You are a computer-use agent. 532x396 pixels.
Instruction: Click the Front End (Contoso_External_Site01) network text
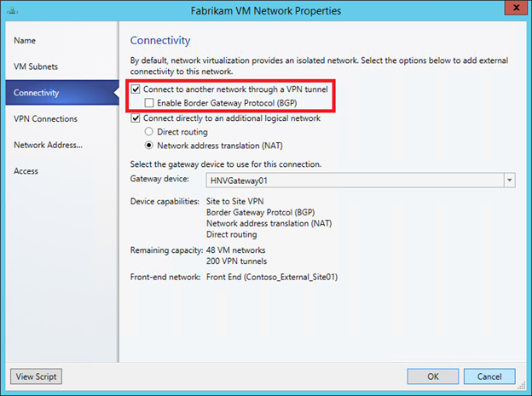(274, 277)
